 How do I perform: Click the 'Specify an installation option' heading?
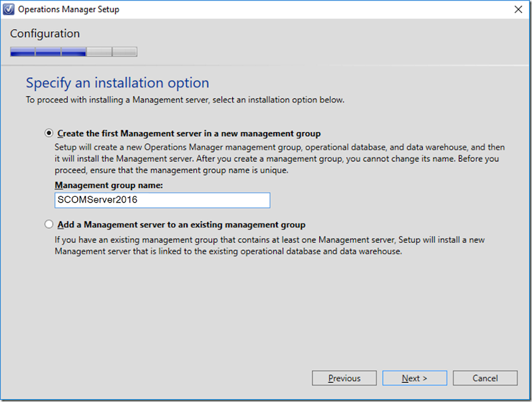[x=118, y=83]
